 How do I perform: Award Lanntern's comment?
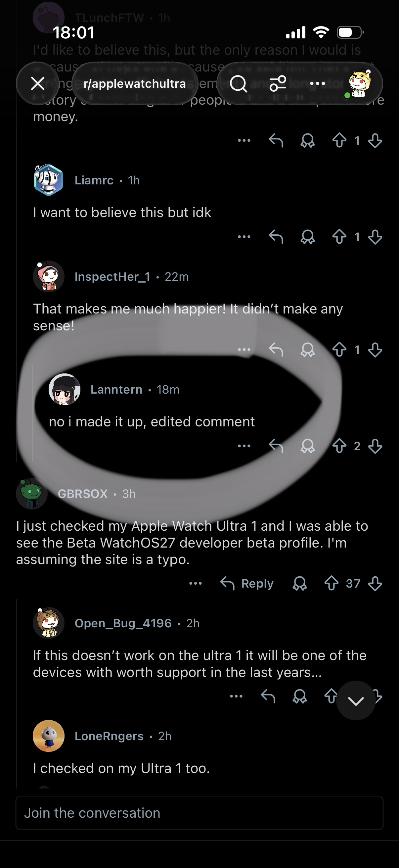pos(308,446)
